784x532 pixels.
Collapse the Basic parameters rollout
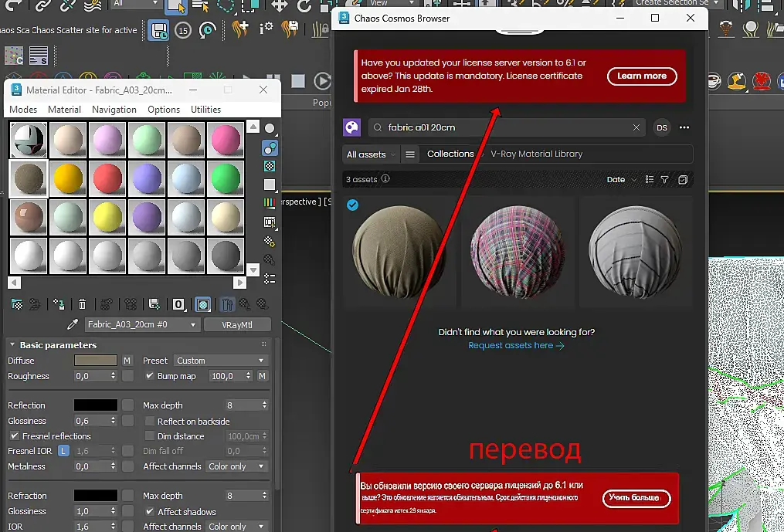tap(12, 344)
